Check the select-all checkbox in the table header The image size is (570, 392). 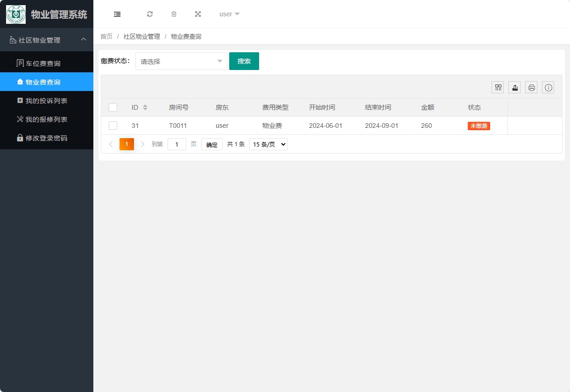tap(113, 107)
